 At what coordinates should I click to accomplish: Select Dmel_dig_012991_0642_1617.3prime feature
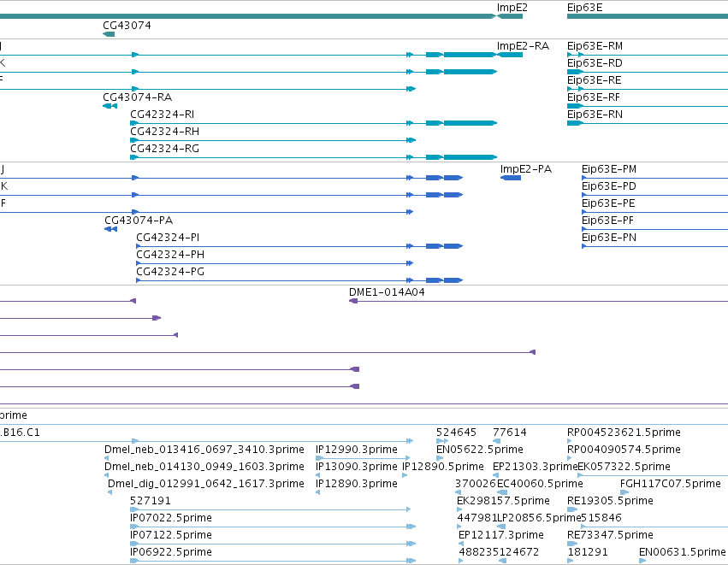(206, 485)
